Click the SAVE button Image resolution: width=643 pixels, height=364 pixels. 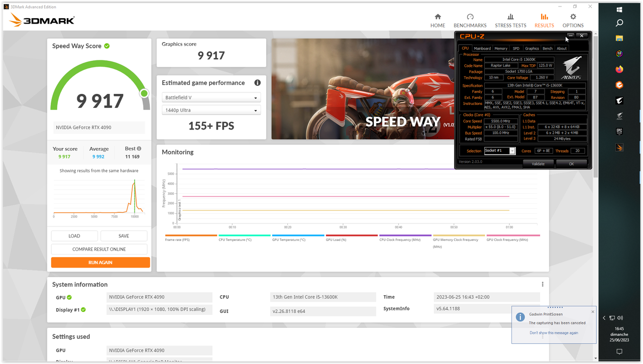pyautogui.click(x=124, y=236)
